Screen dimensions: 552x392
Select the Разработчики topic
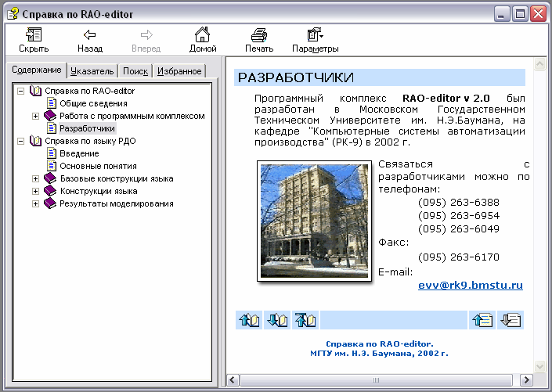point(88,128)
